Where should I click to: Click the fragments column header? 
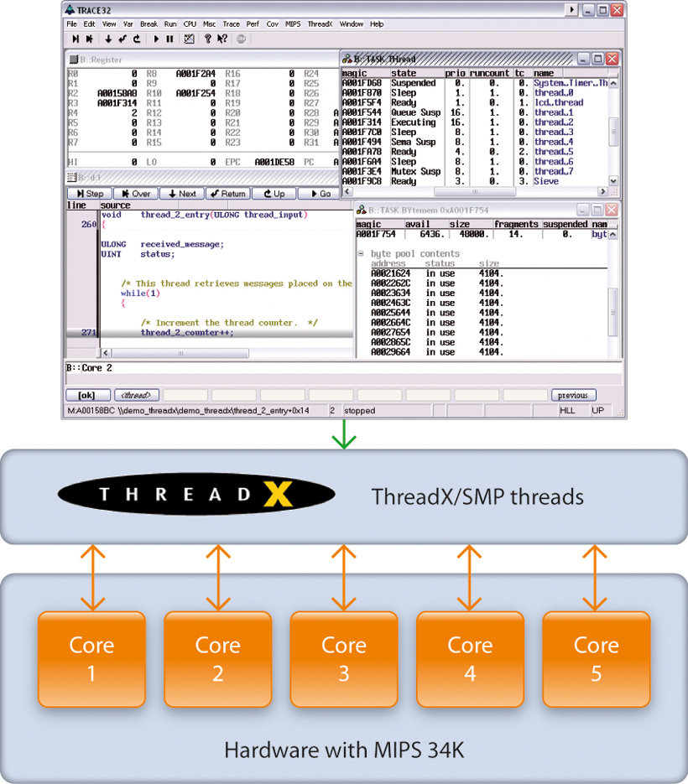(516, 224)
